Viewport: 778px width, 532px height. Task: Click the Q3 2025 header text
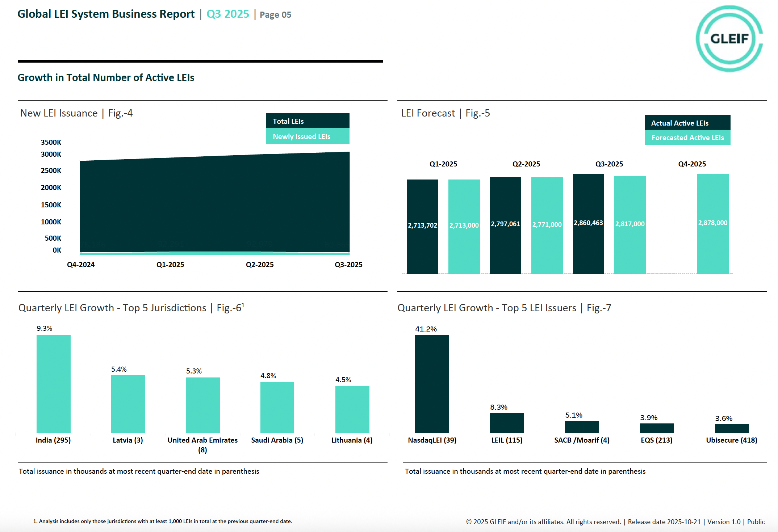228,14
